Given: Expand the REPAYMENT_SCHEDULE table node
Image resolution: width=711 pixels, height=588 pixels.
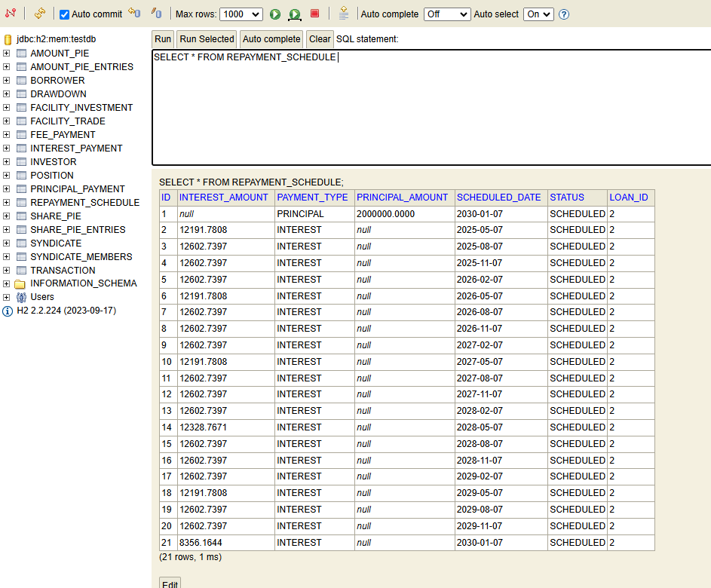Looking at the screenshot, I should pos(7,202).
